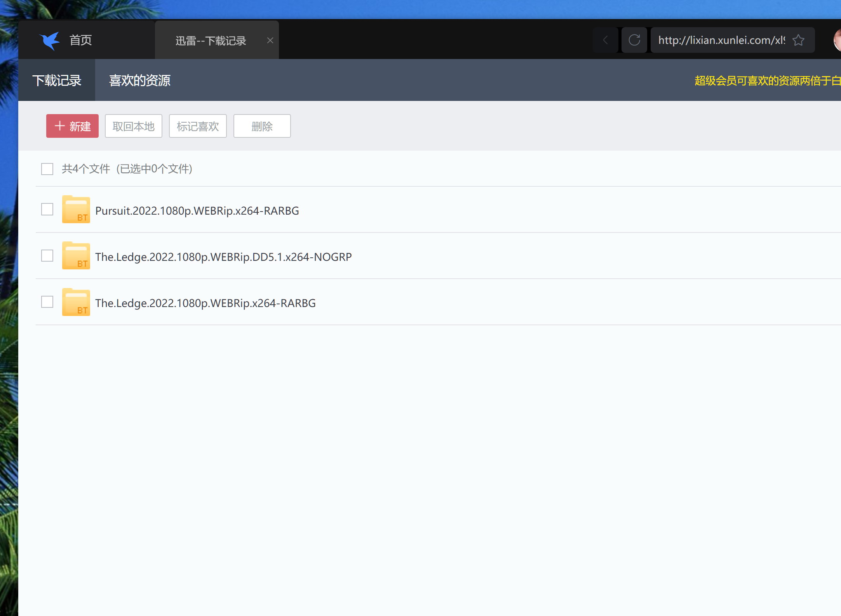Viewport: 841px width, 616px height.
Task: Click the Xunlei blue bird logo
Action: click(x=50, y=40)
